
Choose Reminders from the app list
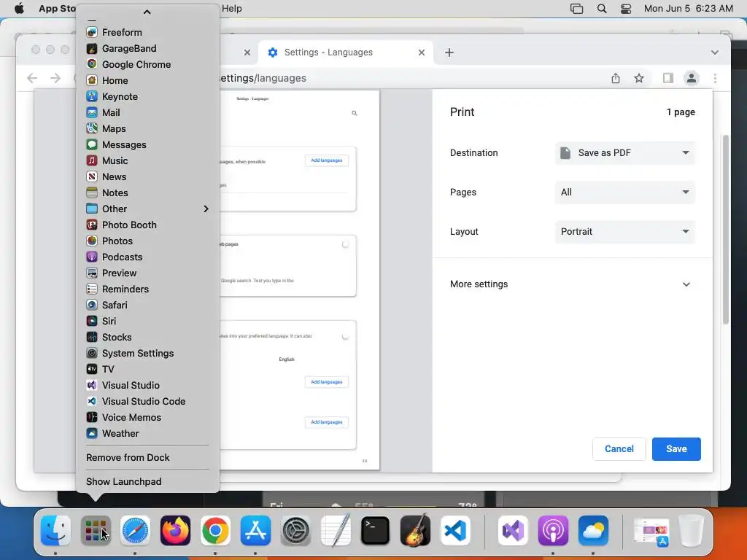coord(147,289)
